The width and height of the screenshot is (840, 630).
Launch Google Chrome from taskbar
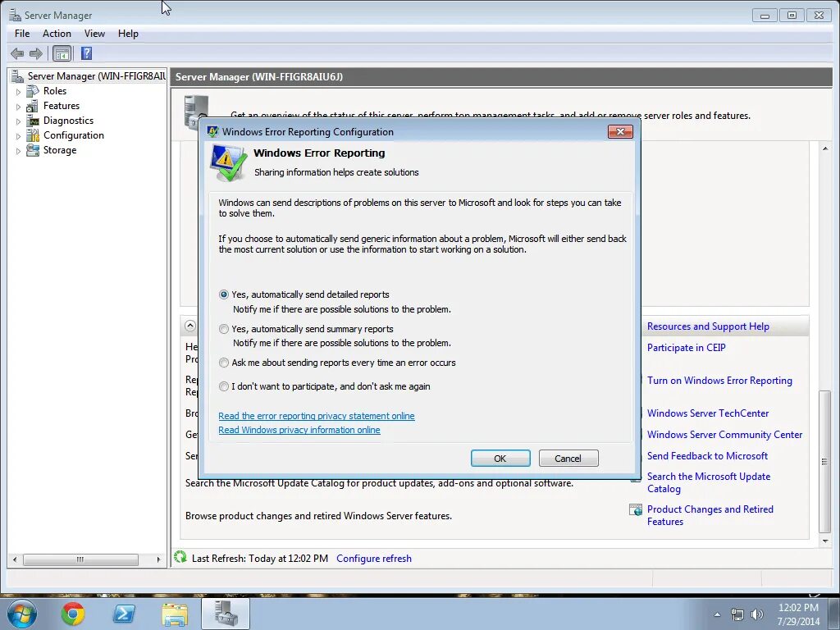point(73,614)
